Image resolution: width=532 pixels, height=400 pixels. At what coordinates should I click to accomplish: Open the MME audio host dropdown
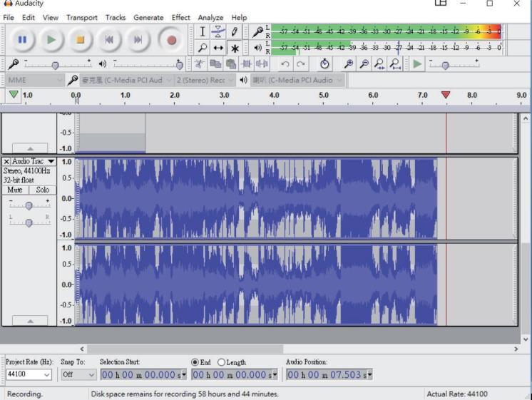(x=35, y=80)
